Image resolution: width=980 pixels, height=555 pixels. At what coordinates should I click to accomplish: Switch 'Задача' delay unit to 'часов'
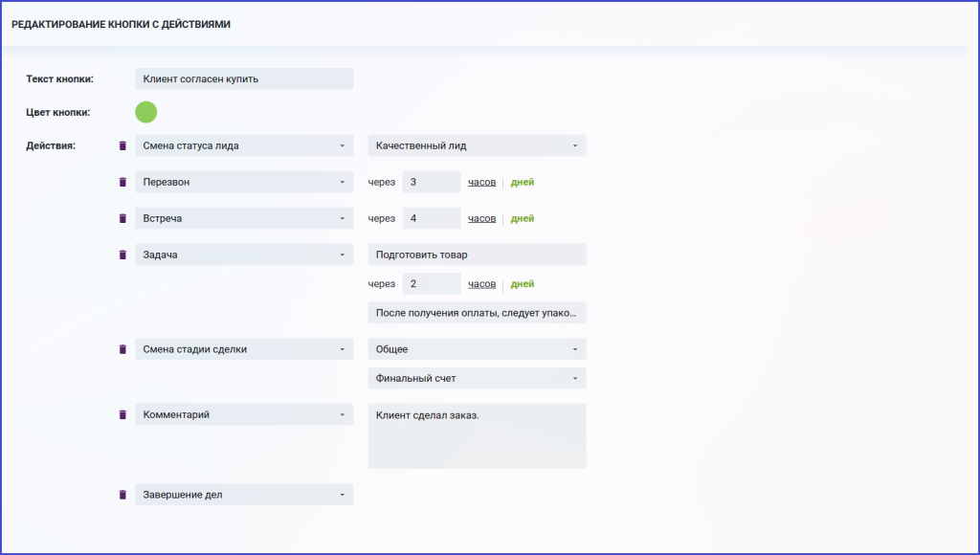482,284
